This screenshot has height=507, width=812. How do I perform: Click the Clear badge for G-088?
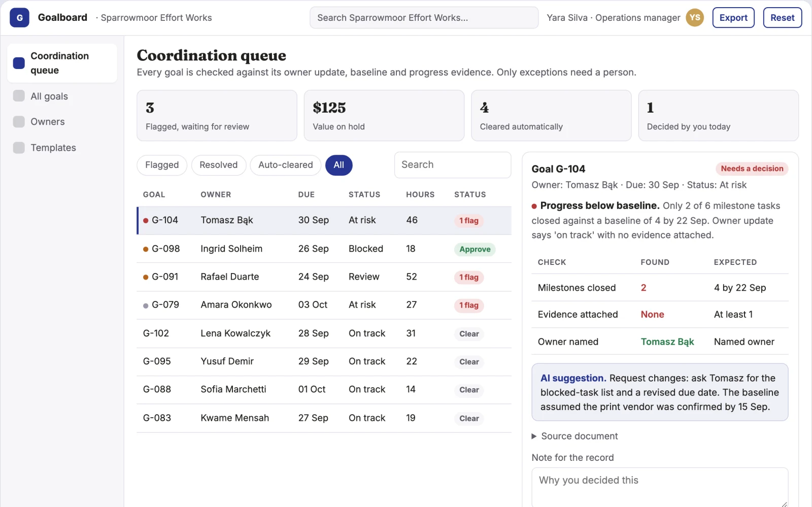[x=469, y=390]
